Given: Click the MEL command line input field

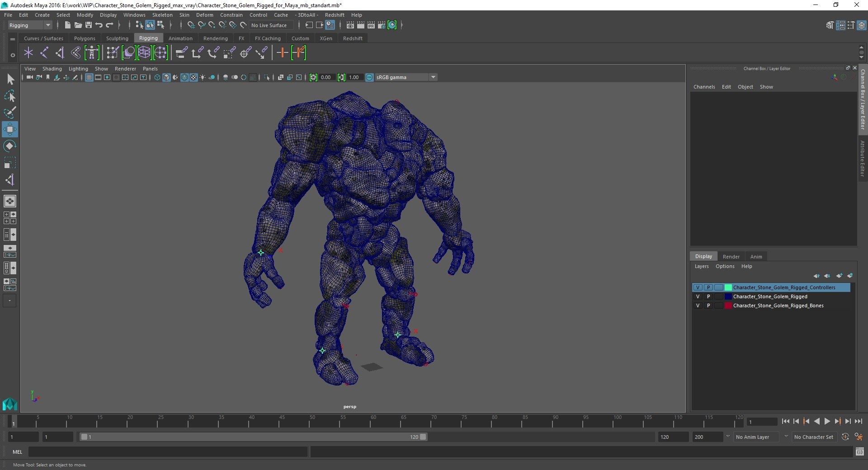Looking at the screenshot, I should tap(168, 451).
